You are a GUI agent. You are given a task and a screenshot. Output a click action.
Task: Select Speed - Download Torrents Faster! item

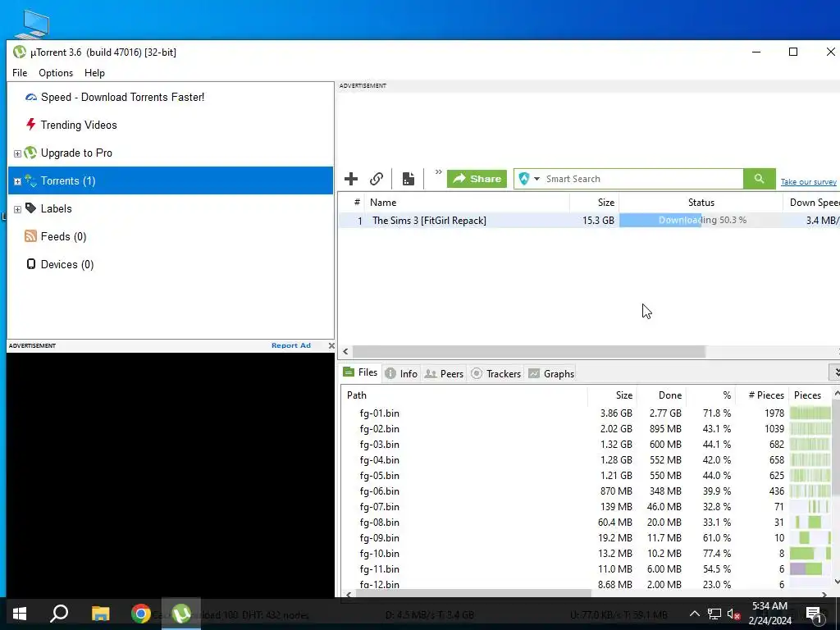[123, 97]
